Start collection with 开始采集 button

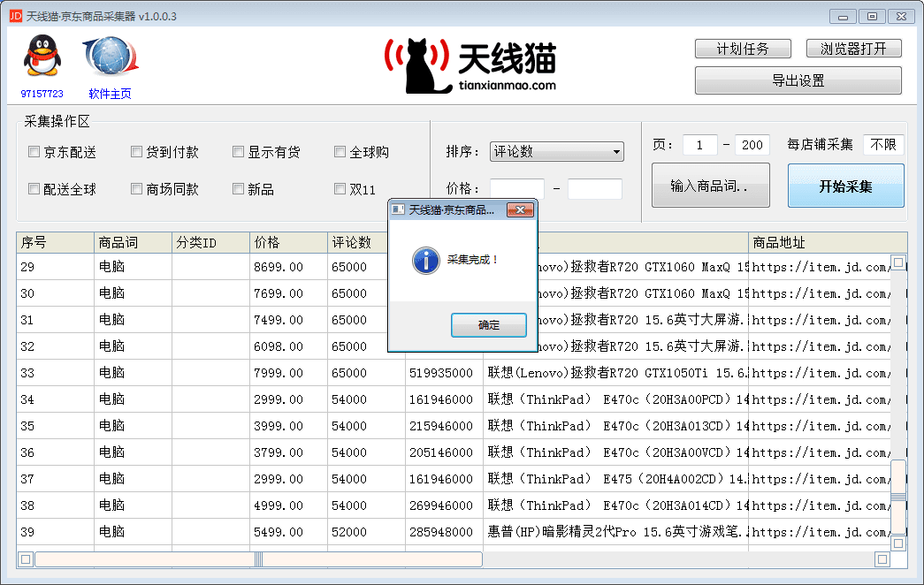845,186
